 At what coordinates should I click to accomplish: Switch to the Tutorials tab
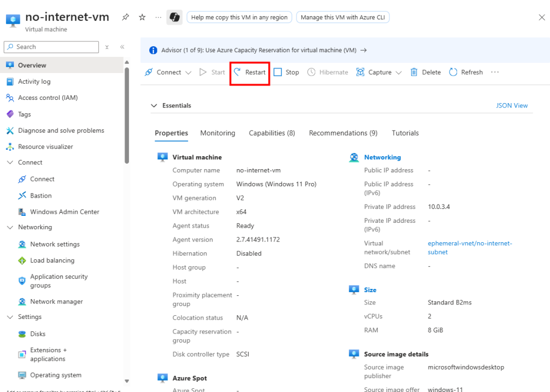click(x=405, y=133)
